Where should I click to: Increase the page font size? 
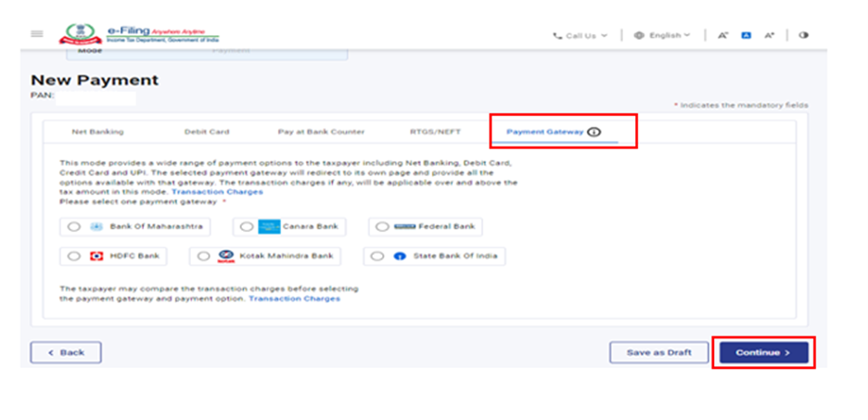tap(769, 35)
